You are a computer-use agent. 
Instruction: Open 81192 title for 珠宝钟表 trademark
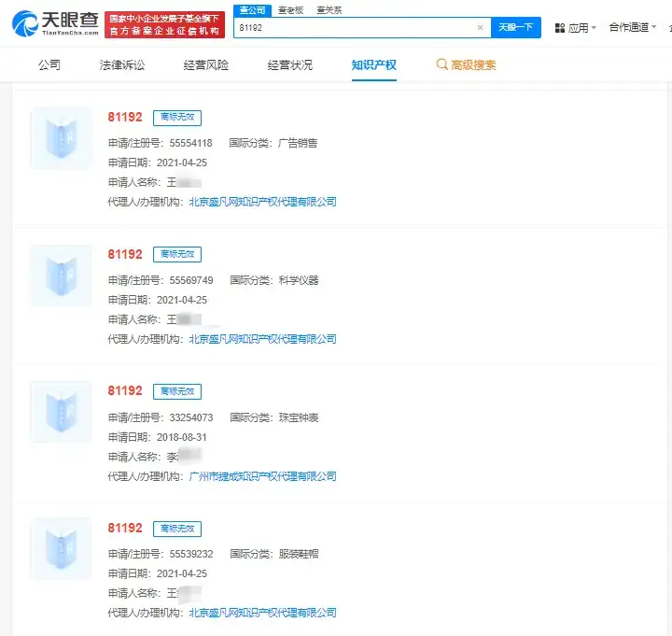pos(125,390)
